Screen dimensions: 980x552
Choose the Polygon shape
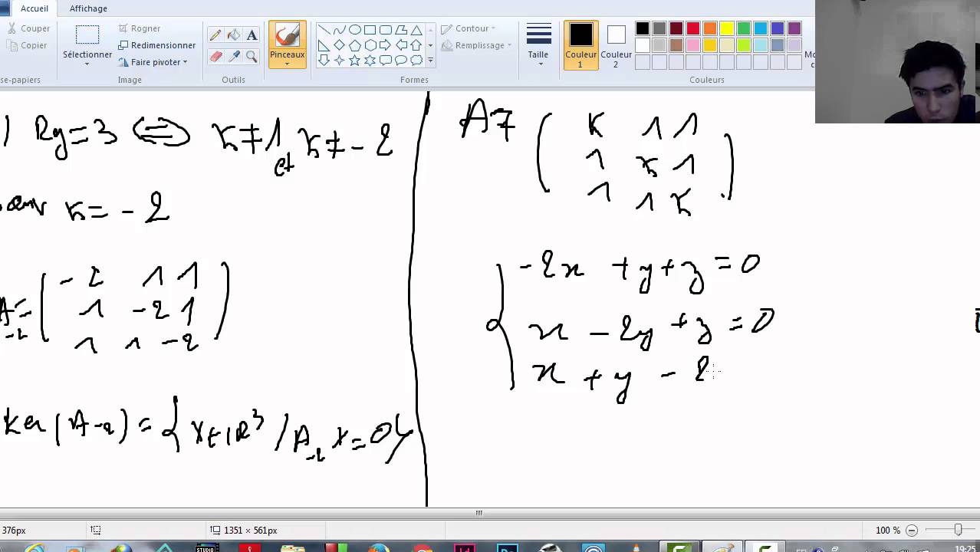(400, 30)
